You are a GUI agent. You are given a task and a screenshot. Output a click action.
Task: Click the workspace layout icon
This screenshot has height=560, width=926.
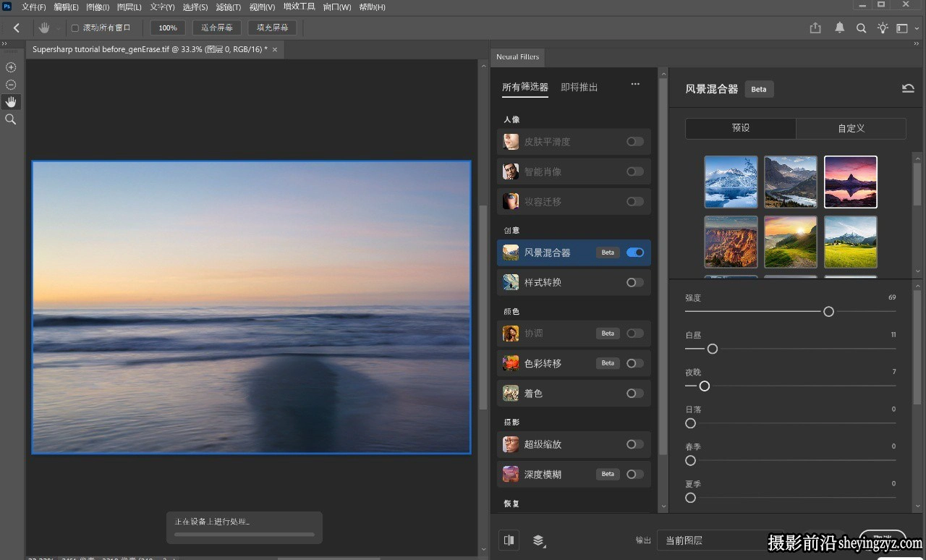pyautogui.click(x=901, y=28)
